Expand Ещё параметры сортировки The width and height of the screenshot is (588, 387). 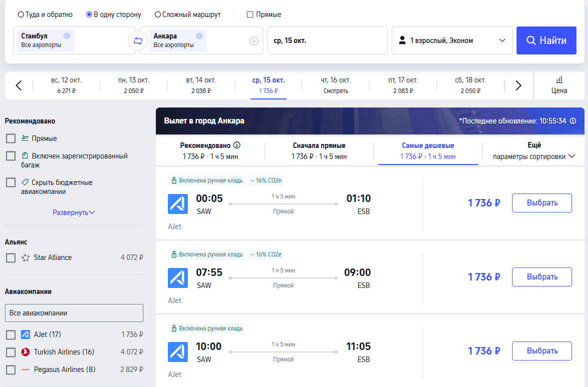pyautogui.click(x=534, y=151)
